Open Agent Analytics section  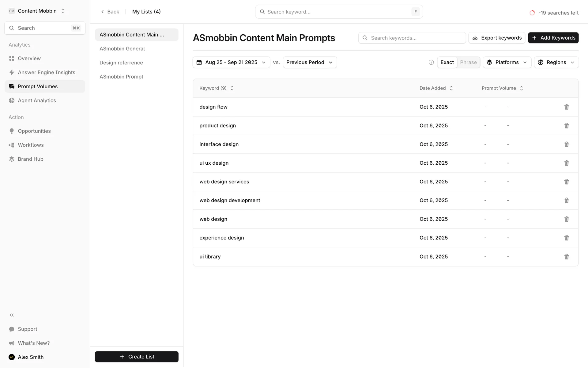[x=37, y=101]
